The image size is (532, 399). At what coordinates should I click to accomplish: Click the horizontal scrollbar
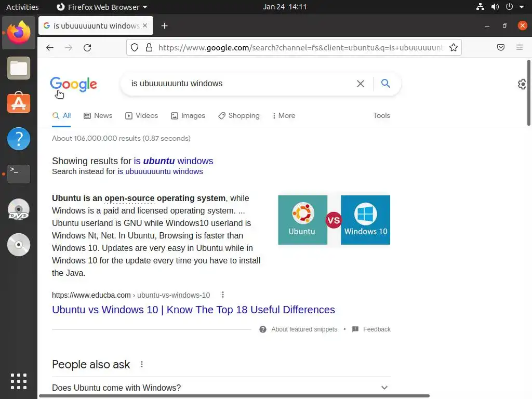pyautogui.click(x=234, y=396)
